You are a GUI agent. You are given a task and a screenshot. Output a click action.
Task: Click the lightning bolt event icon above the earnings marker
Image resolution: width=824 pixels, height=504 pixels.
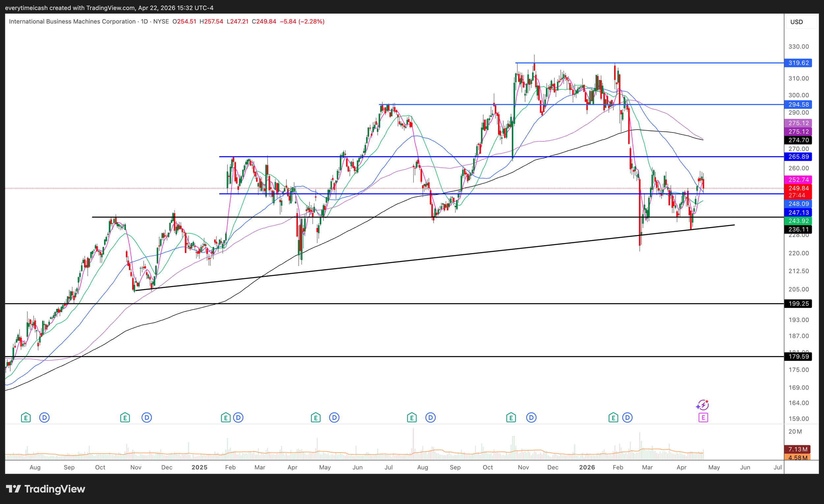pos(703,405)
